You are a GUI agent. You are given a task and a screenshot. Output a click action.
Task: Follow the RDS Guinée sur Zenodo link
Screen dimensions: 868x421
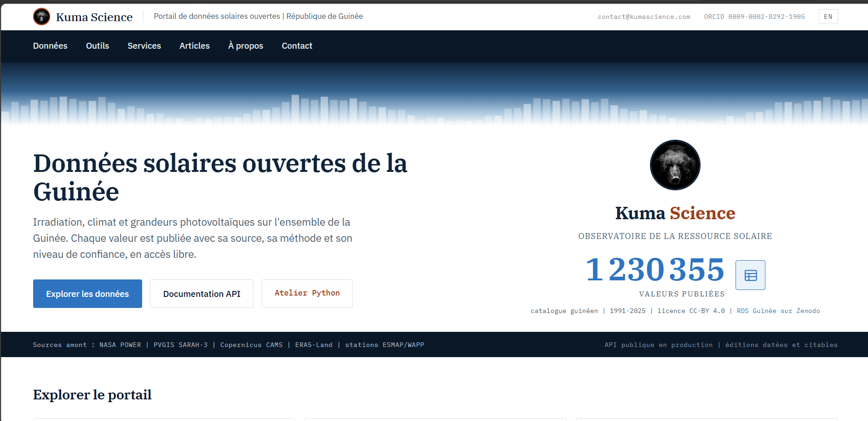778,311
